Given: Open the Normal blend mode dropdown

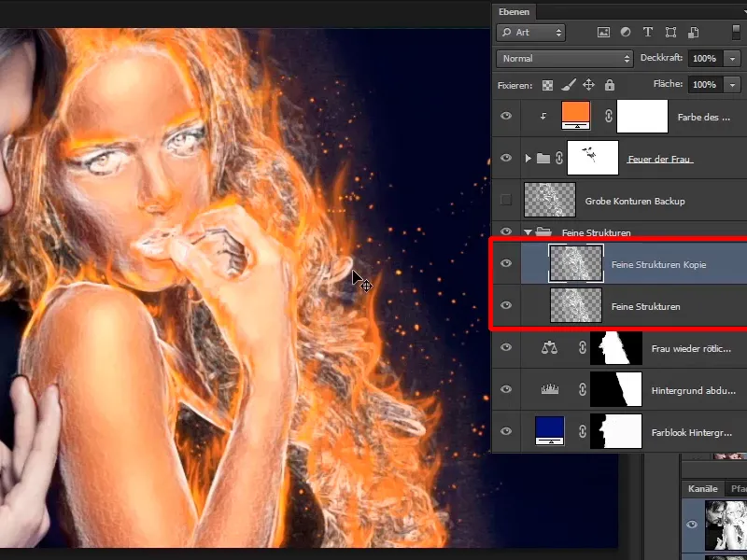Looking at the screenshot, I should point(565,59).
